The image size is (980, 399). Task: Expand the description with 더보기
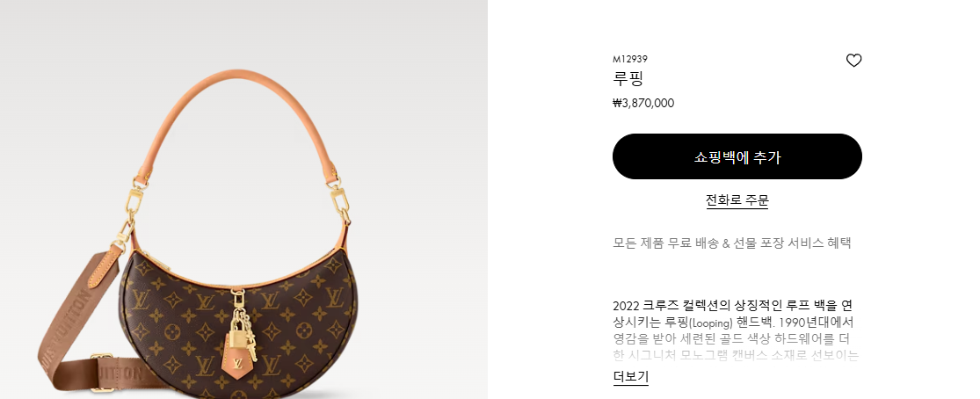click(630, 376)
